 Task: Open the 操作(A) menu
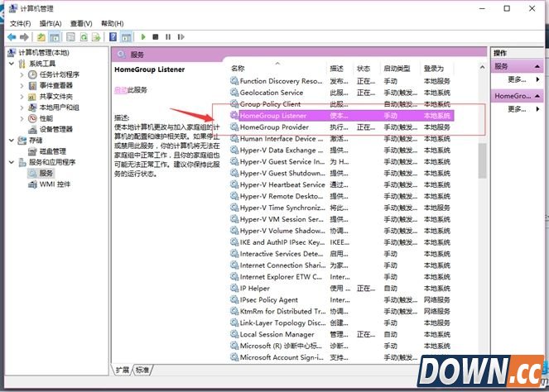(x=51, y=23)
